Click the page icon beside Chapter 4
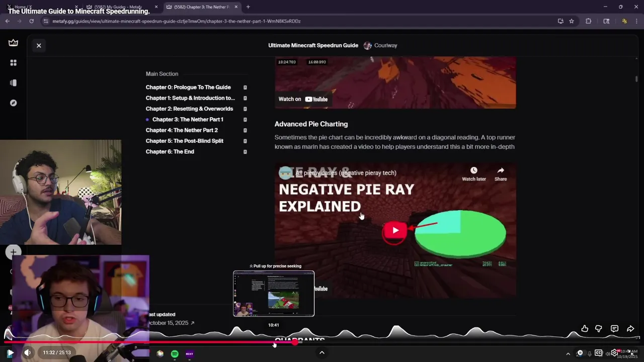 [245, 130]
